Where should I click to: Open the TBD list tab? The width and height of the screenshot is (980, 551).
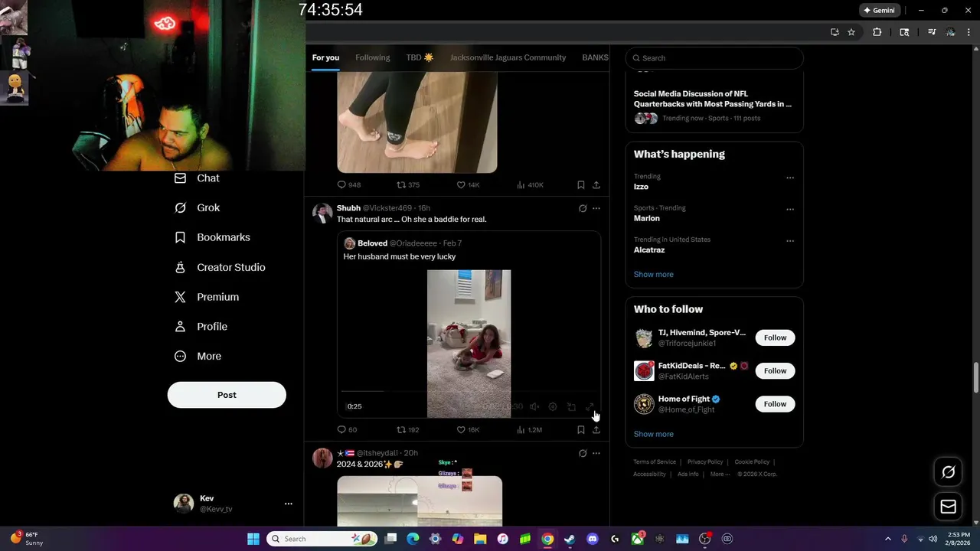[420, 57]
